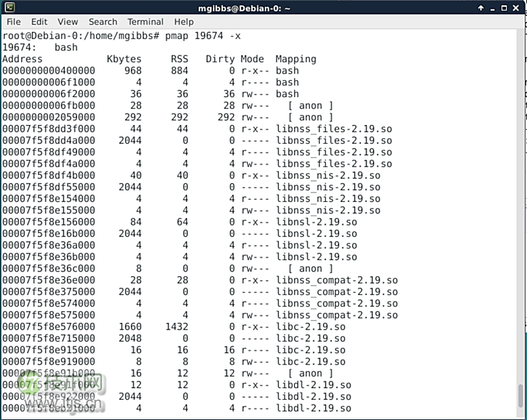Viewport: 527px width, 420px height.
Task: Click address 00007f5f8df49000
Action: click(x=49, y=152)
